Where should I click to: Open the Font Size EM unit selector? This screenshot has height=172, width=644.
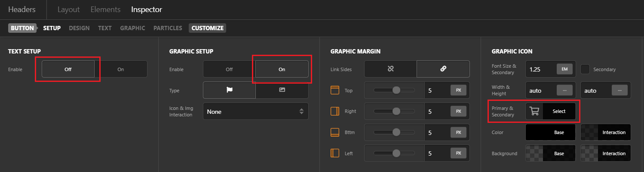pos(564,69)
